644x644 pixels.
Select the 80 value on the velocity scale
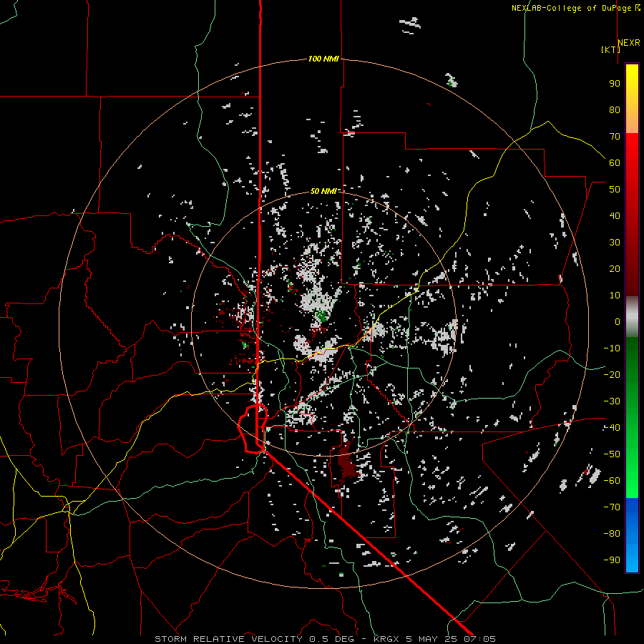click(615, 110)
